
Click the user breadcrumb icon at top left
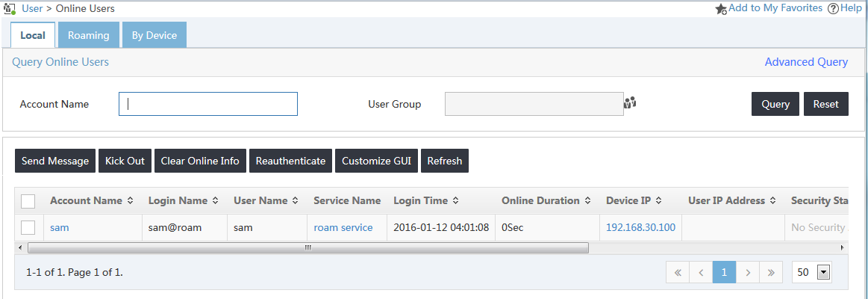[x=10, y=8]
